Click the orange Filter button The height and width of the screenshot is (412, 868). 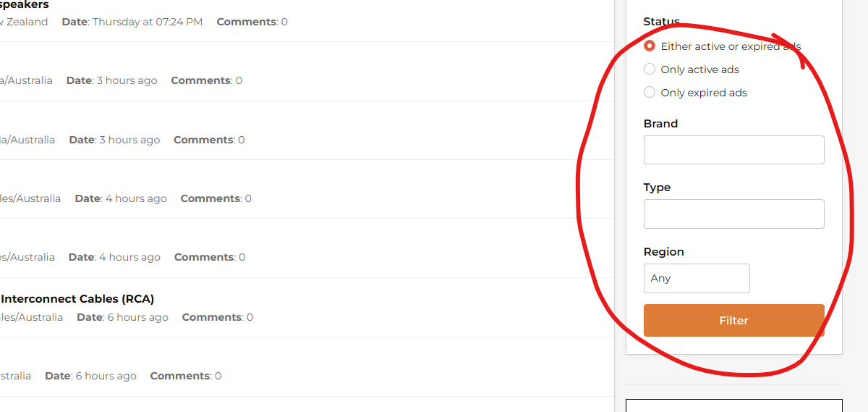click(733, 320)
